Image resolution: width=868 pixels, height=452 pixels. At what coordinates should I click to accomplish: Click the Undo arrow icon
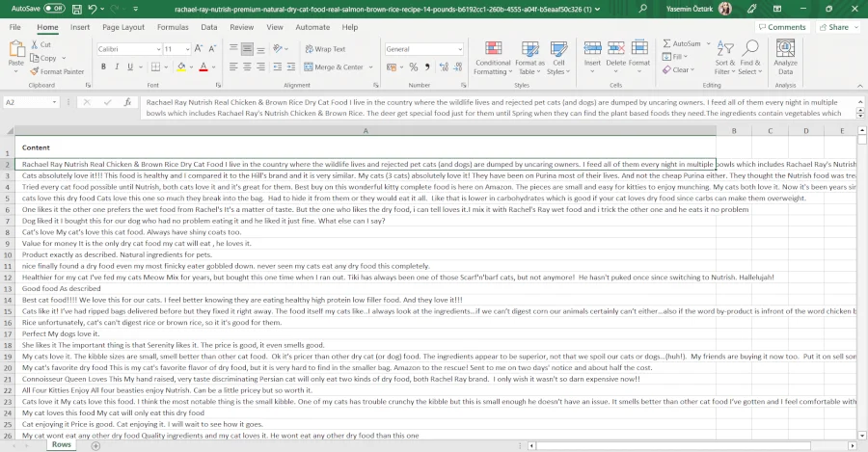pos(93,9)
